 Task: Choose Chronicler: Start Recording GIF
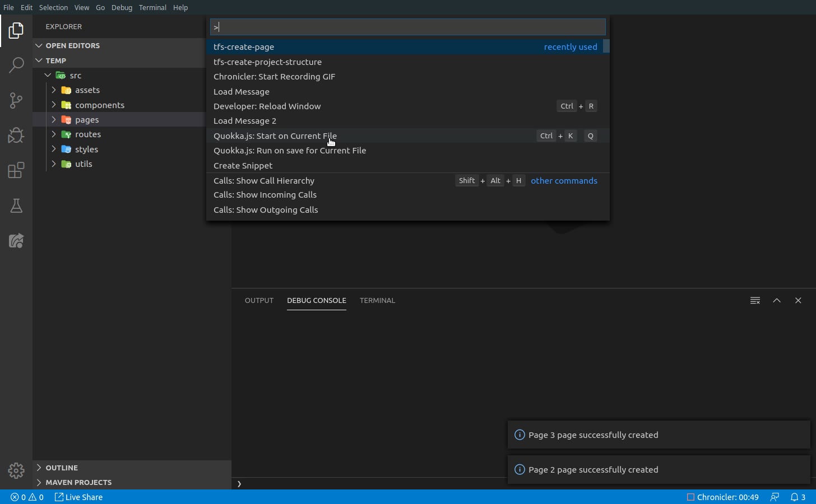407,77
